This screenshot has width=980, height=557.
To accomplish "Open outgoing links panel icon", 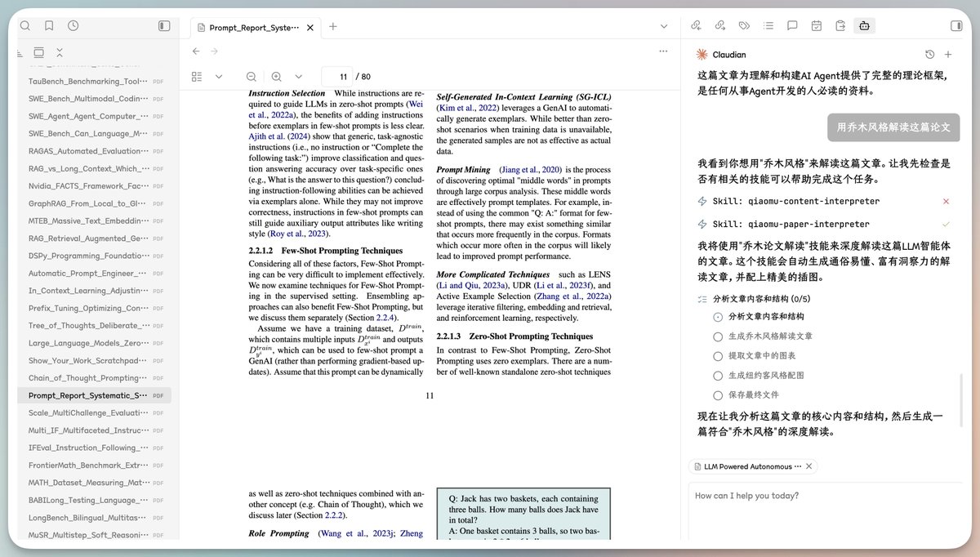I will pyautogui.click(x=720, y=26).
